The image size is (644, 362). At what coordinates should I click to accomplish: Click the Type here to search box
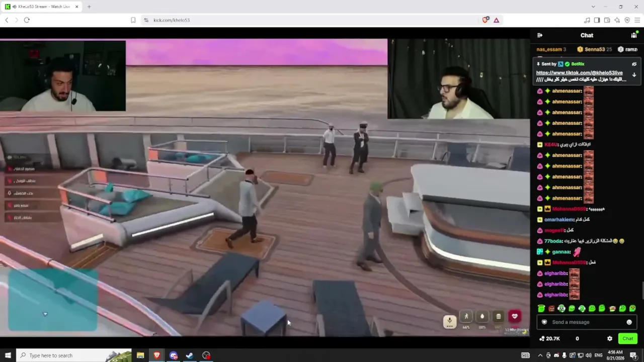(73, 355)
